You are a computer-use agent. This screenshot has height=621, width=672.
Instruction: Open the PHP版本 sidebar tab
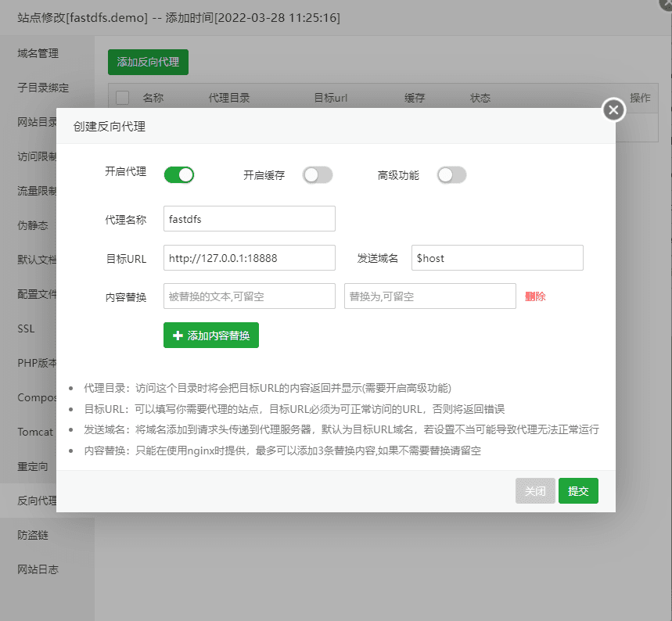click(28, 363)
